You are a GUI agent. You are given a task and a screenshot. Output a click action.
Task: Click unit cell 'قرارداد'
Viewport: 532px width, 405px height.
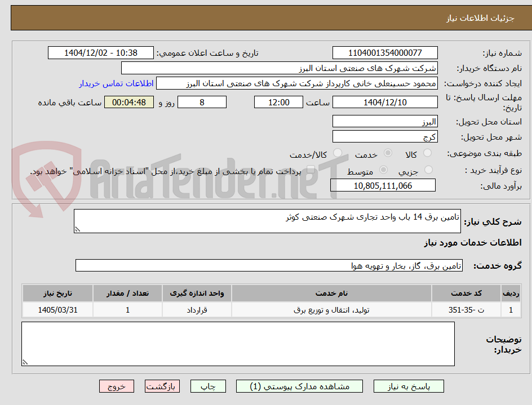pos(197,310)
